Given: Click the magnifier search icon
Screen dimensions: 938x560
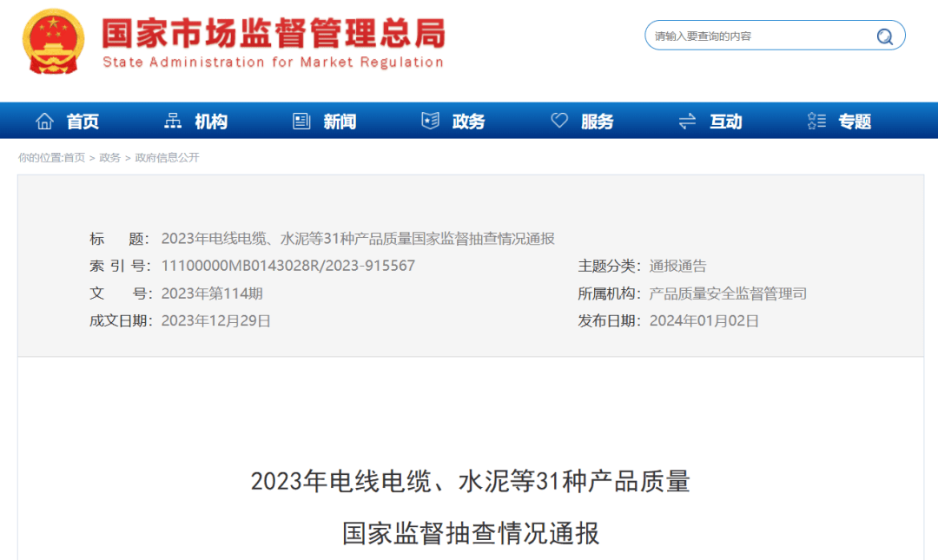Looking at the screenshot, I should pos(885,36).
